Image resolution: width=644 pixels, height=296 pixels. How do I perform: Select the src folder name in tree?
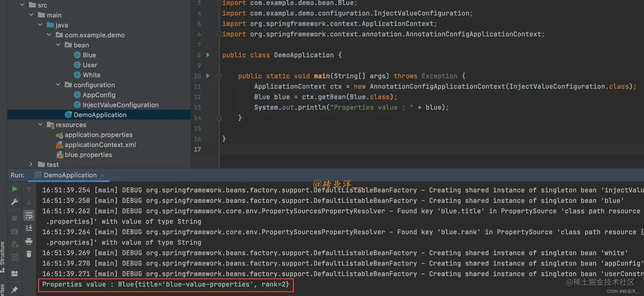click(43, 5)
